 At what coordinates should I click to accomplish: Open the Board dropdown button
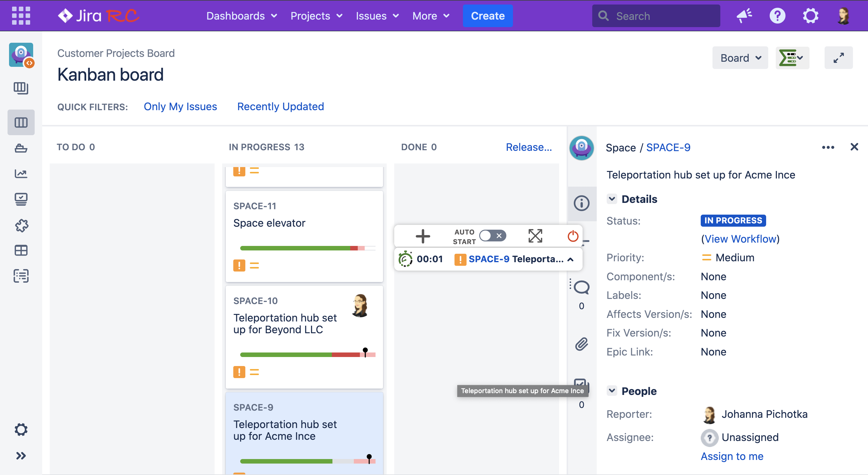click(740, 58)
